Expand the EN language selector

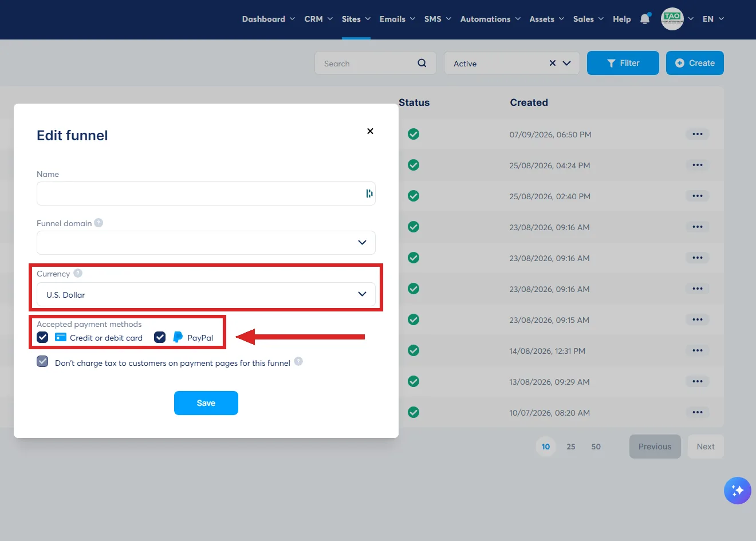coord(713,19)
